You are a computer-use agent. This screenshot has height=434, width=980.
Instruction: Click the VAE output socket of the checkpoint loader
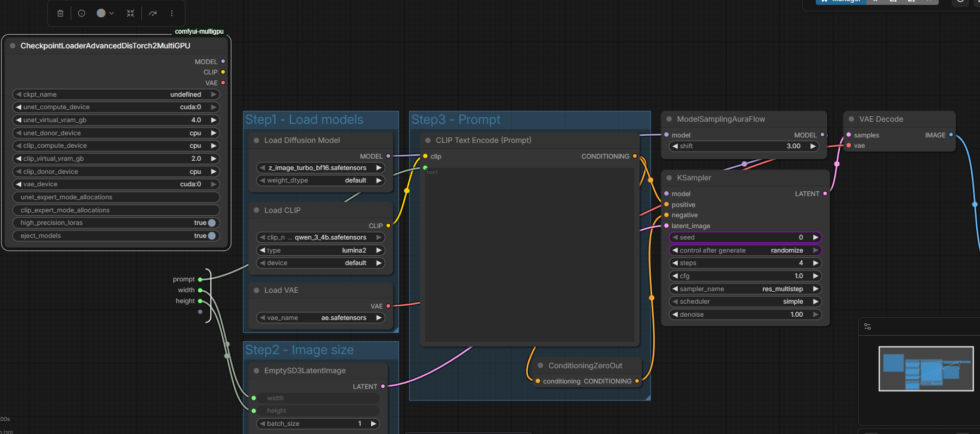point(223,83)
